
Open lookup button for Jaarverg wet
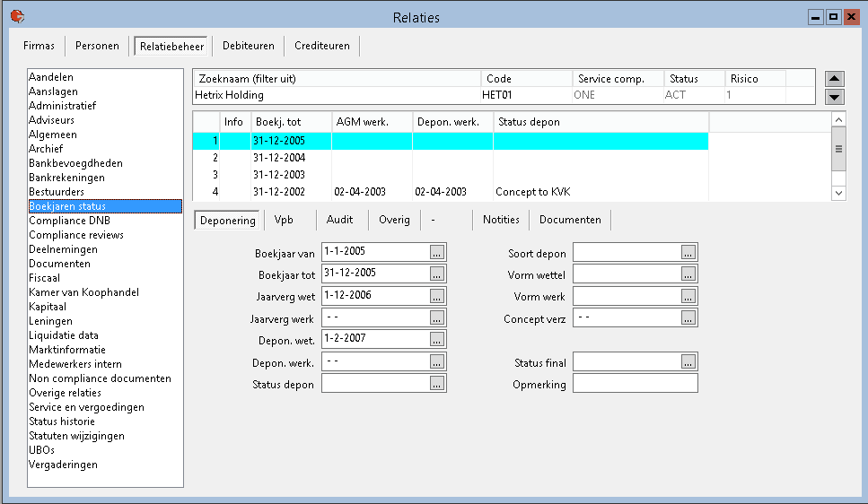pyautogui.click(x=437, y=296)
